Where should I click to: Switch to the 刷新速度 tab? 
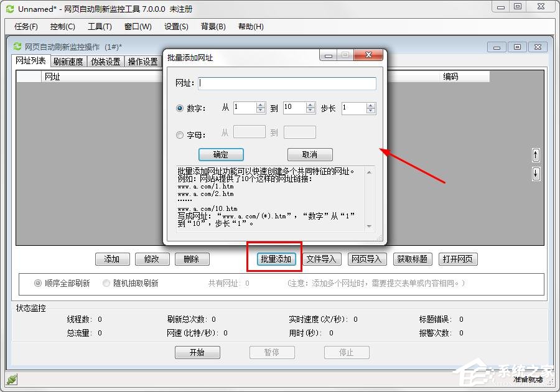[x=68, y=61]
